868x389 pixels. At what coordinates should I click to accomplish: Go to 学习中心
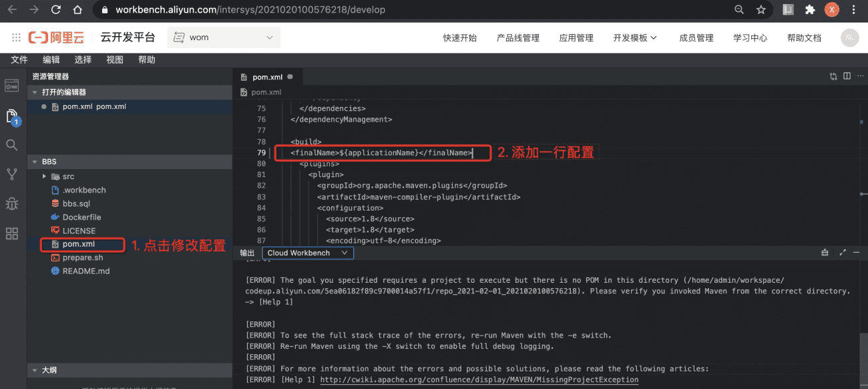pyautogui.click(x=750, y=37)
